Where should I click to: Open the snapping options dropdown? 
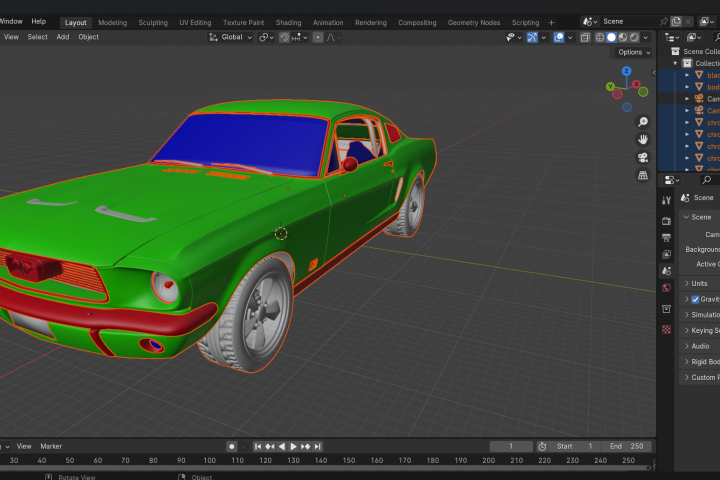pyautogui.click(x=299, y=37)
